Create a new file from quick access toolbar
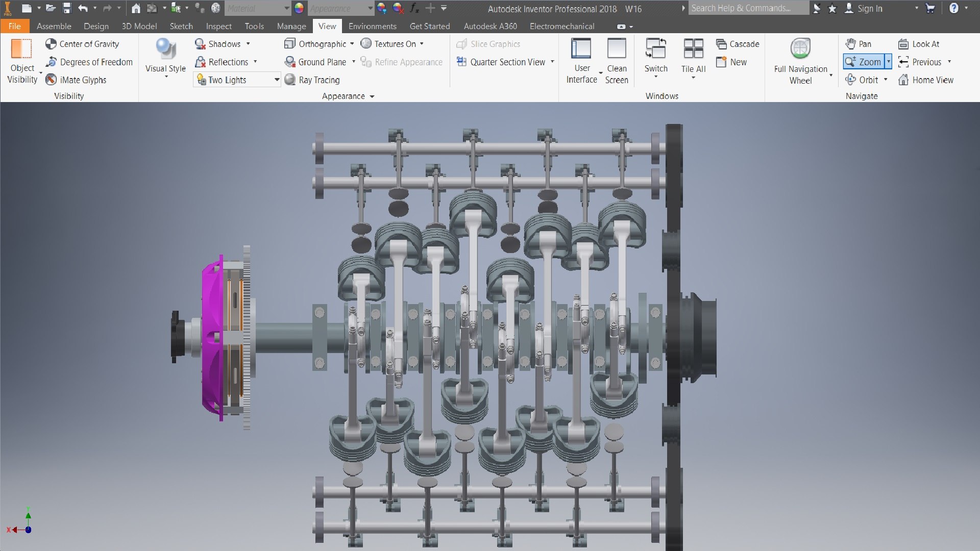 coord(27,8)
